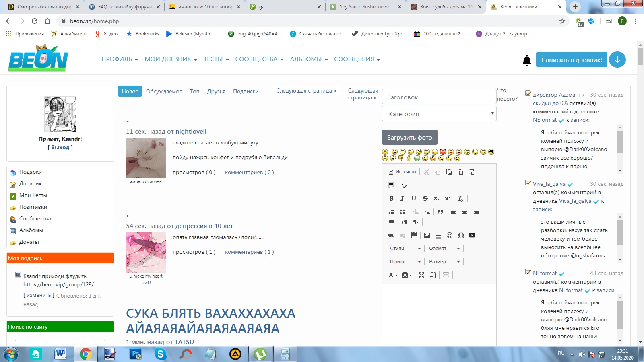
Task: Open Формат dropdown in editor
Action: [444, 249]
